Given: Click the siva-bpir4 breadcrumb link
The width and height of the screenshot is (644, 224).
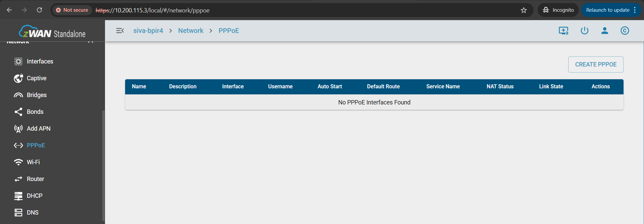Looking at the screenshot, I should tap(148, 31).
